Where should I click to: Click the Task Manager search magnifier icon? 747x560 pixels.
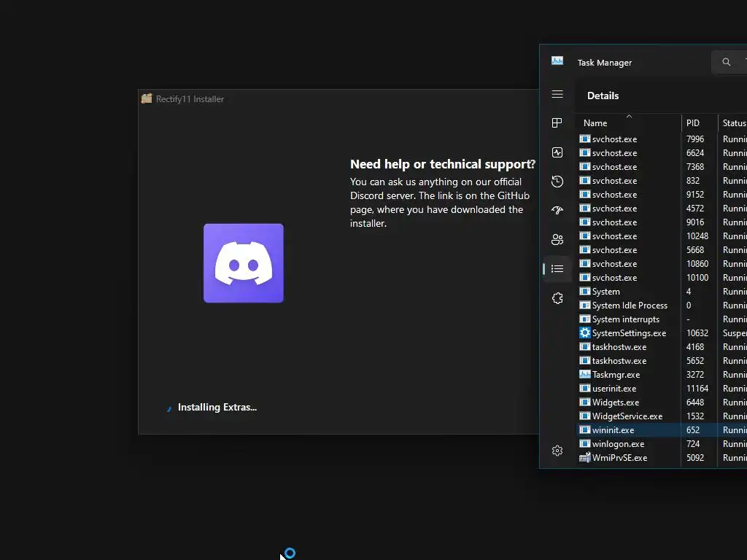[726, 62]
